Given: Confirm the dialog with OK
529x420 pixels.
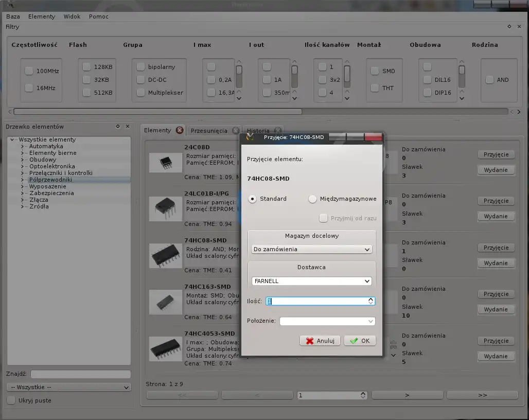Looking at the screenshot, I should pos(360,341).
